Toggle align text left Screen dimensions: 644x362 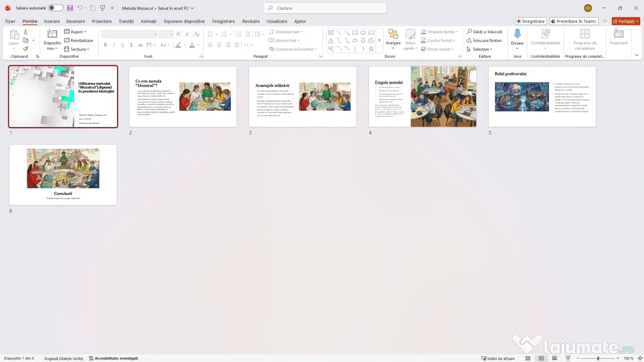[x=210, y=45]
